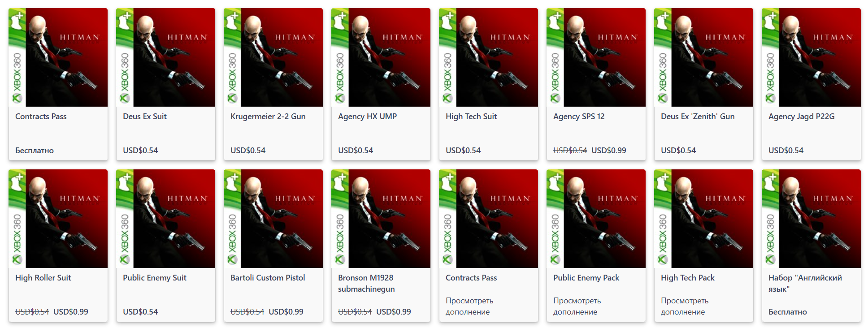Select the Deus Ex 'Zenith' Gun artwork
This screenshot has width=868, height=328.
pos(704,57)
